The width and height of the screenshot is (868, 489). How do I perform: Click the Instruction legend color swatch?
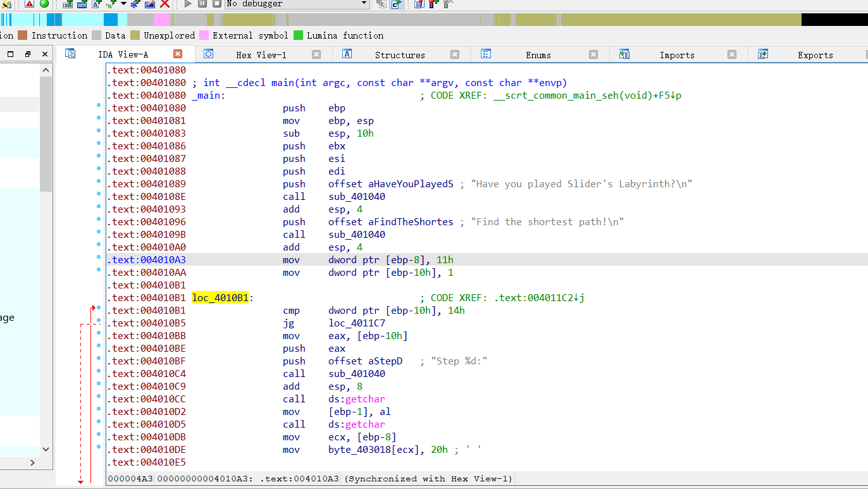(x=23, y=35)
